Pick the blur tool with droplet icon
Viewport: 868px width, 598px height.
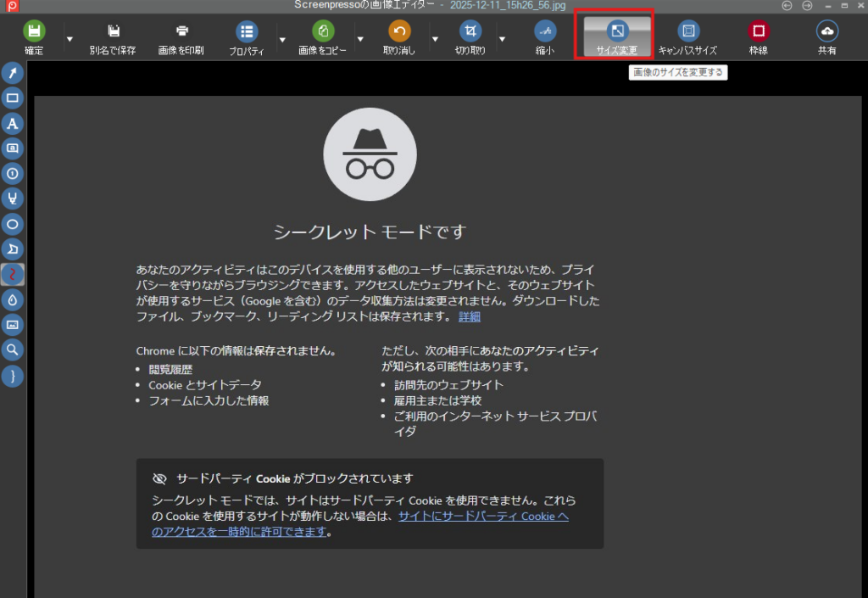[x=13, y=299]
